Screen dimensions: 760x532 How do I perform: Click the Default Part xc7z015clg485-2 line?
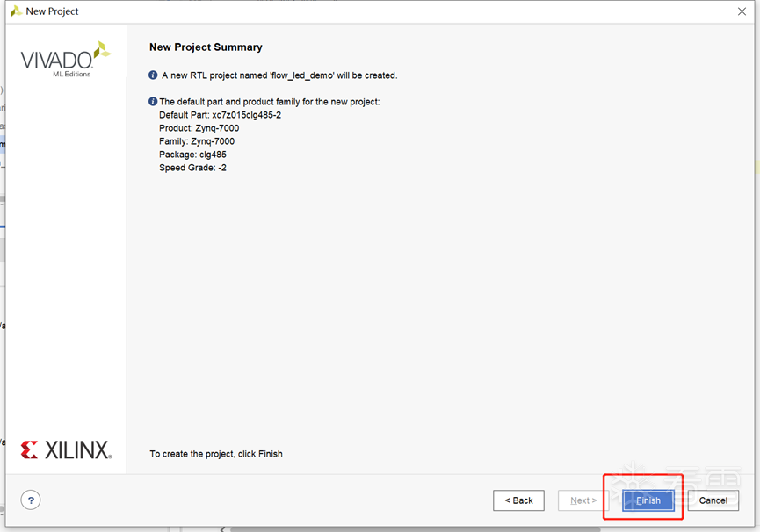[220, 115]
